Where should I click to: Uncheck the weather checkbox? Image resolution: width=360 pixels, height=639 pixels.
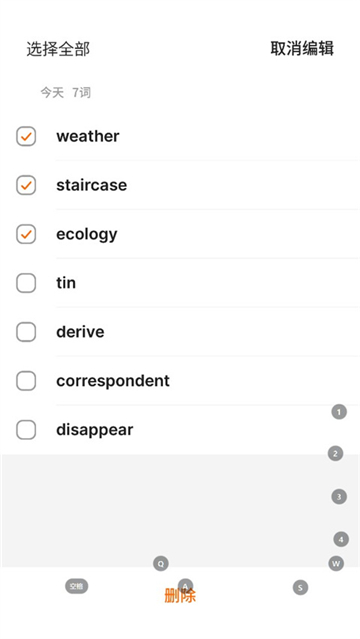click(26, 136)
